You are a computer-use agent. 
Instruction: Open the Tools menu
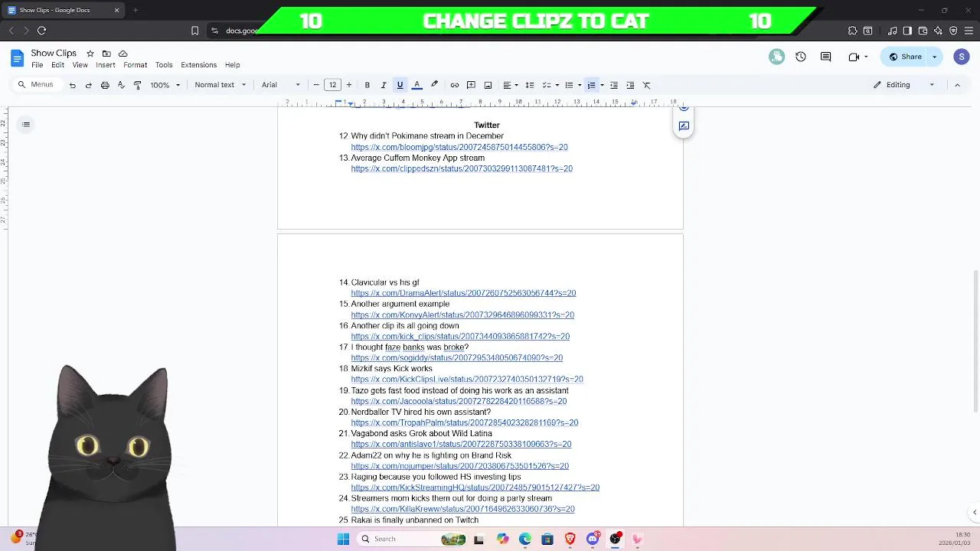click(x=164, y=65)
